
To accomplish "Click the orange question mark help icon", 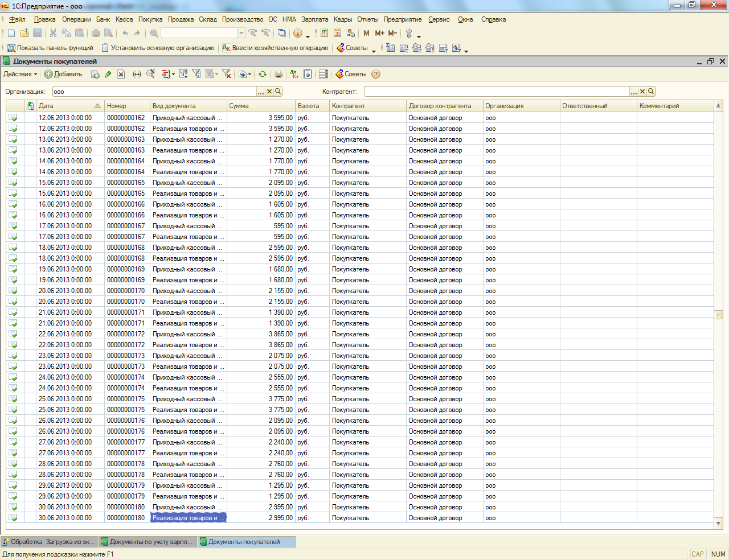I will coord(375,74).
